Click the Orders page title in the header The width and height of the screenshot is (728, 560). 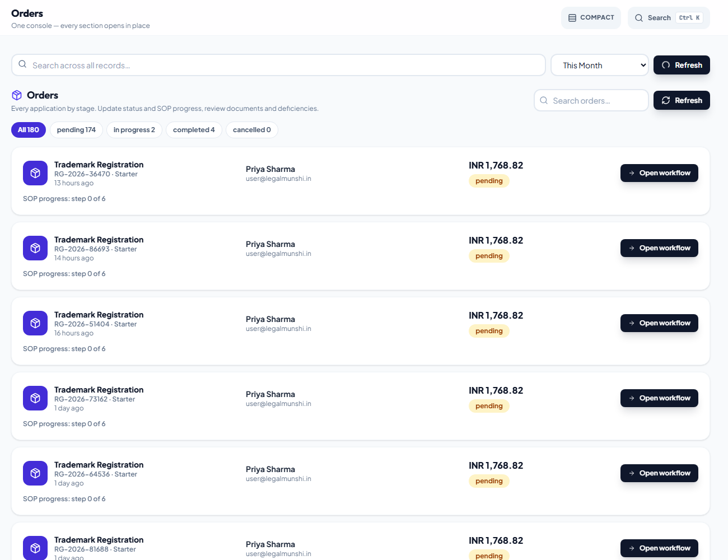tap(27, 13)
